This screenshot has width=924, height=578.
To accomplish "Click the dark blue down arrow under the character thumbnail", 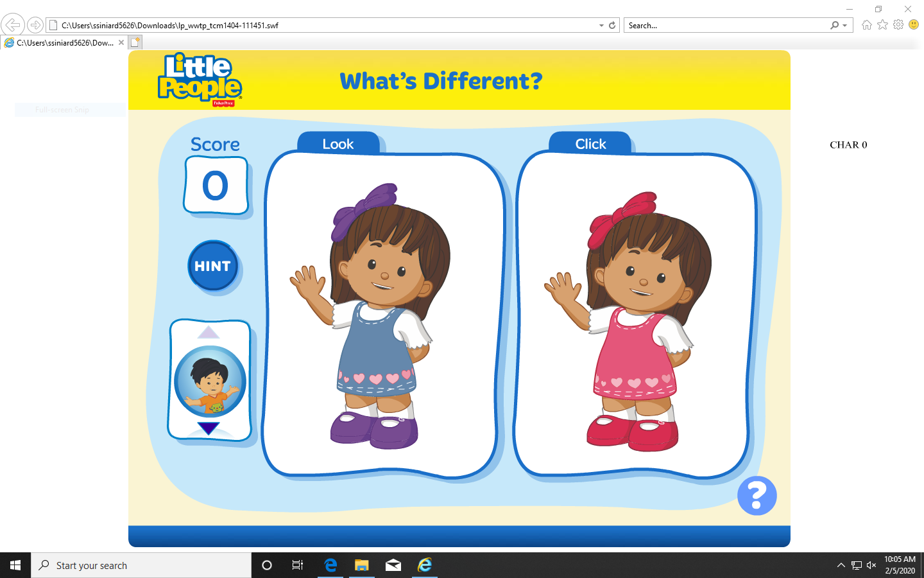I will click(x=209, y=428).
